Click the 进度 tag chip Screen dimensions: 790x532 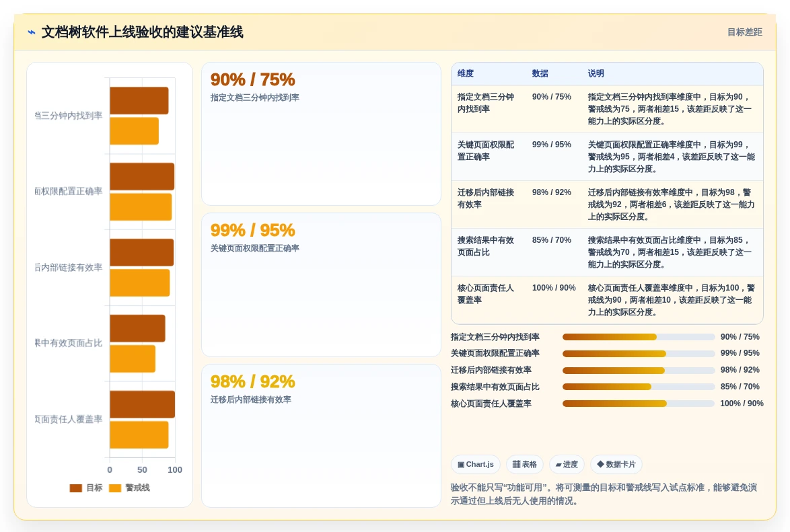tap(567, 464)
